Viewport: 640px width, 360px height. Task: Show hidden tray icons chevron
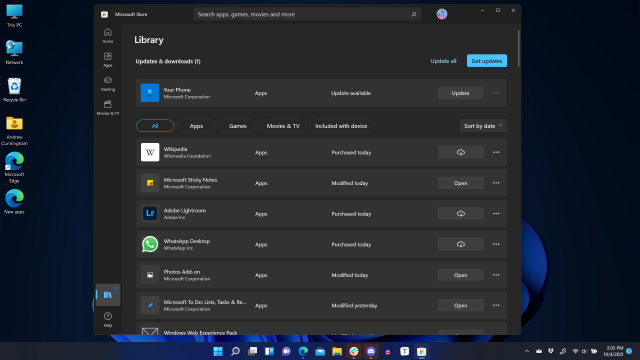point(527,351)
